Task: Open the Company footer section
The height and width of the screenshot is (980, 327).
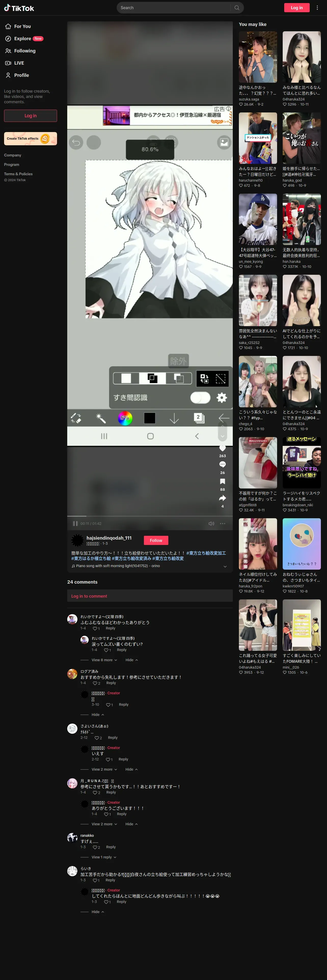Action: pos(12,155)
